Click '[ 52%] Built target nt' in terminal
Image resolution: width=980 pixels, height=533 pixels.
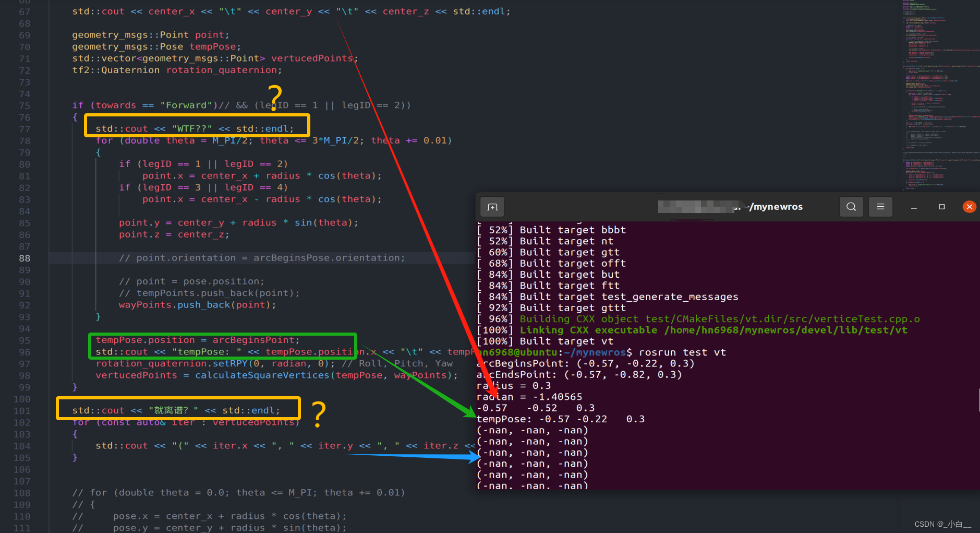click(545, 241)
